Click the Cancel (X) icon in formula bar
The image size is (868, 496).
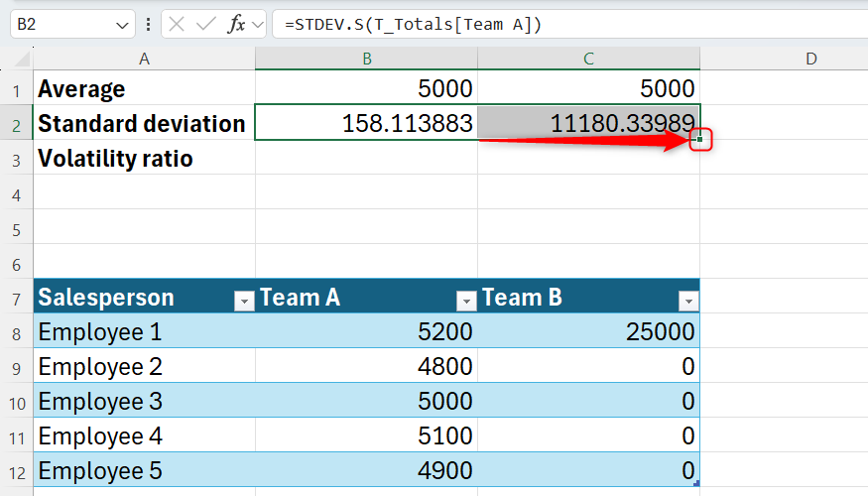coord(178,25)
